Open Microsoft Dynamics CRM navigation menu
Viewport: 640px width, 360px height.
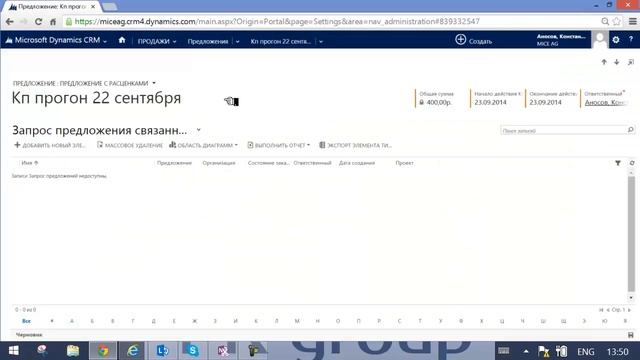[56, 40]
